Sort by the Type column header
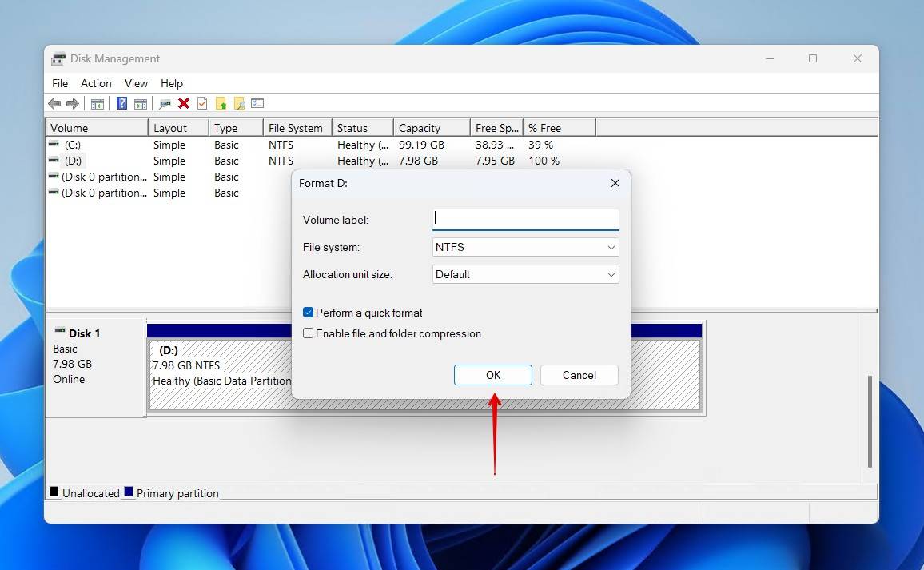Image resolution: width=924 pixels, height=570 pixels. coord(236,128)
